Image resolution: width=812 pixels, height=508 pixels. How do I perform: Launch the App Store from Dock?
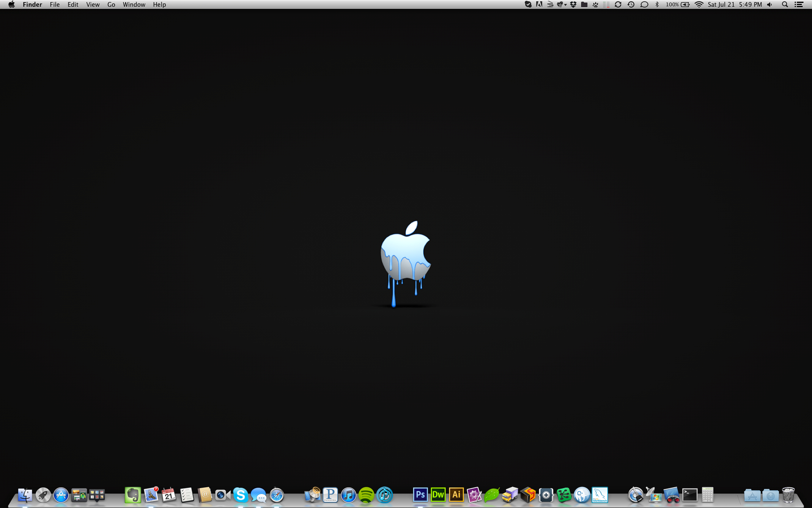[x=61, y=494]
